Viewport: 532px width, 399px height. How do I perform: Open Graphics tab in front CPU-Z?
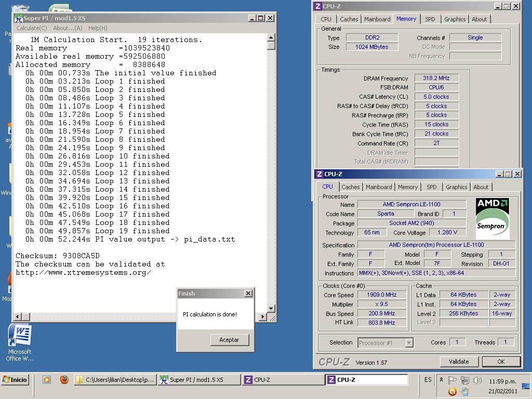[456, 187]
